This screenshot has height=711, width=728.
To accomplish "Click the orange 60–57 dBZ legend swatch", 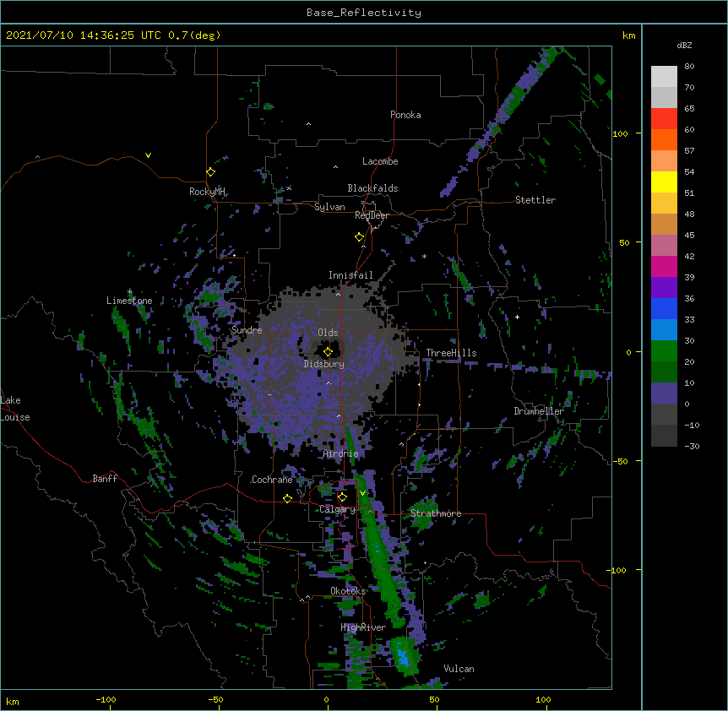I will pos(664,139).
